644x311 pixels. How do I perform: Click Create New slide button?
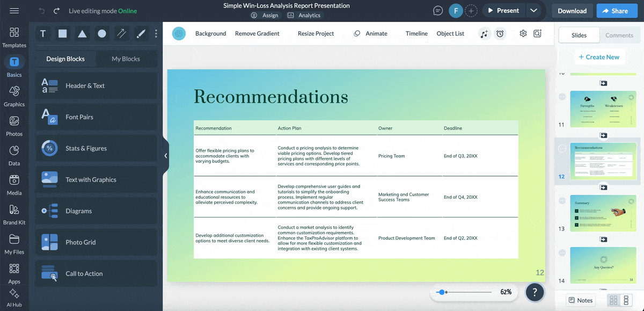[598, 57]
